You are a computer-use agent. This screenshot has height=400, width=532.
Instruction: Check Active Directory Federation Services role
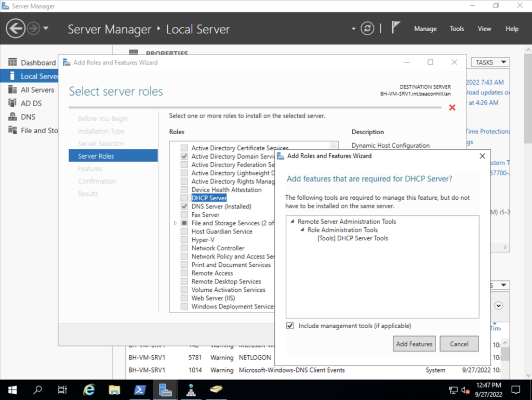(184, 164)
